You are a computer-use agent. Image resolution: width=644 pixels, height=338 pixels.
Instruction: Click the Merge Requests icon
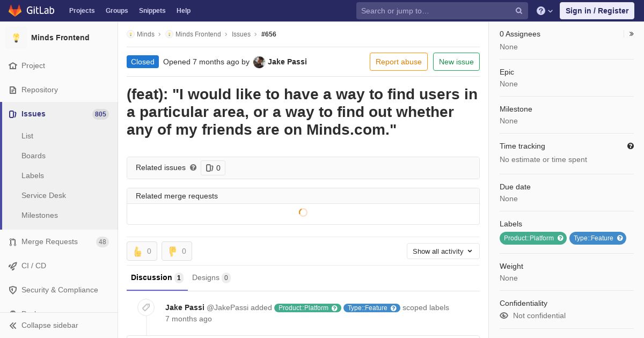13,241
